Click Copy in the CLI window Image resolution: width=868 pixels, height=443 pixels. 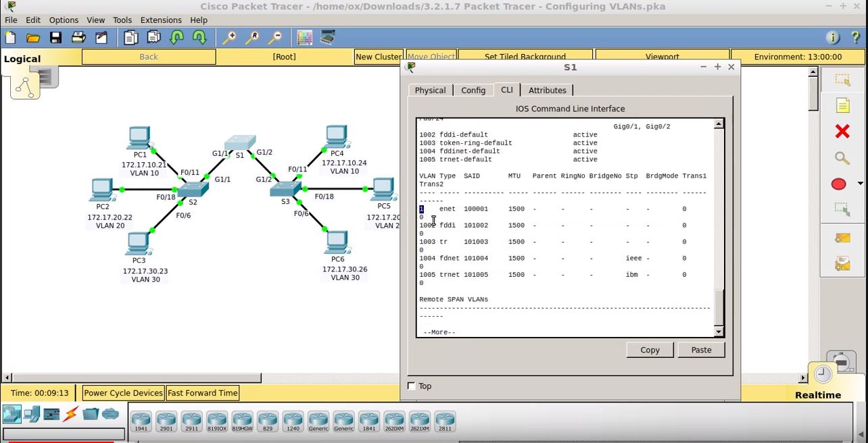[x=649, y=350]
